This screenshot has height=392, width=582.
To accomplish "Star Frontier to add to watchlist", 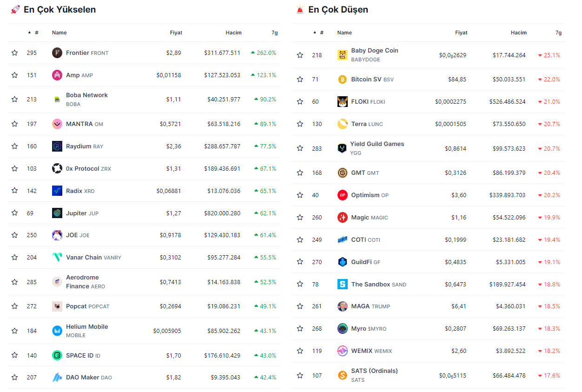I will (15, 53).
